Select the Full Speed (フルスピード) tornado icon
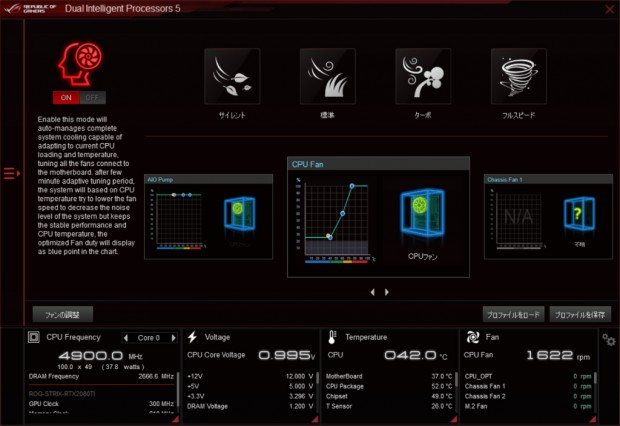The image size is (620, 426). pyautogui.click(x=519, y=76)
